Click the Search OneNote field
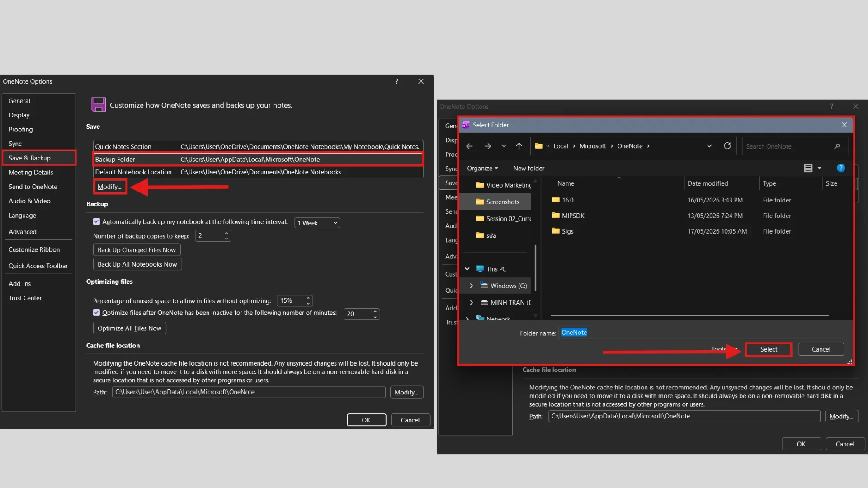Image resolution: width=868 pixels, height=488 pixels. tap(795, 146)
